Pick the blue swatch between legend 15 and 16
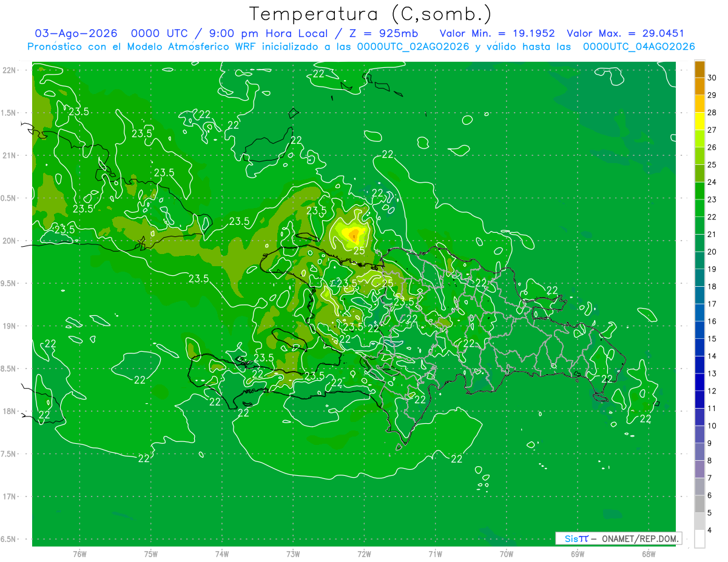 pos(699,330)
